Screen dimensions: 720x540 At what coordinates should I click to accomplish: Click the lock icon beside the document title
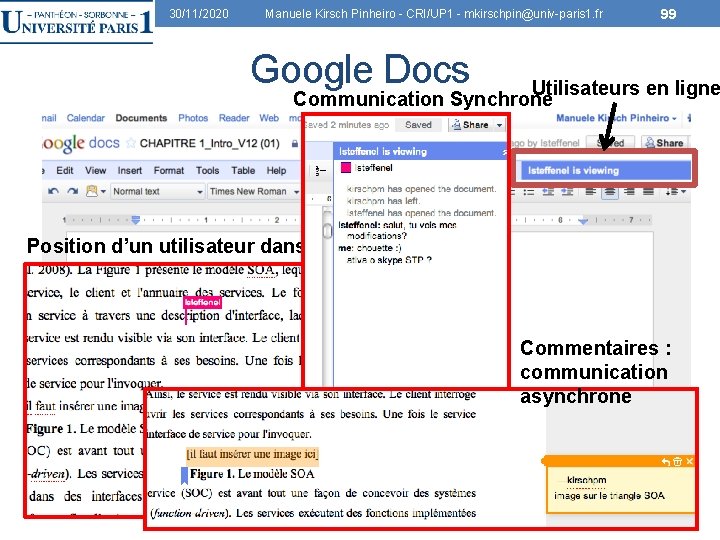click(x=294, y=144)
